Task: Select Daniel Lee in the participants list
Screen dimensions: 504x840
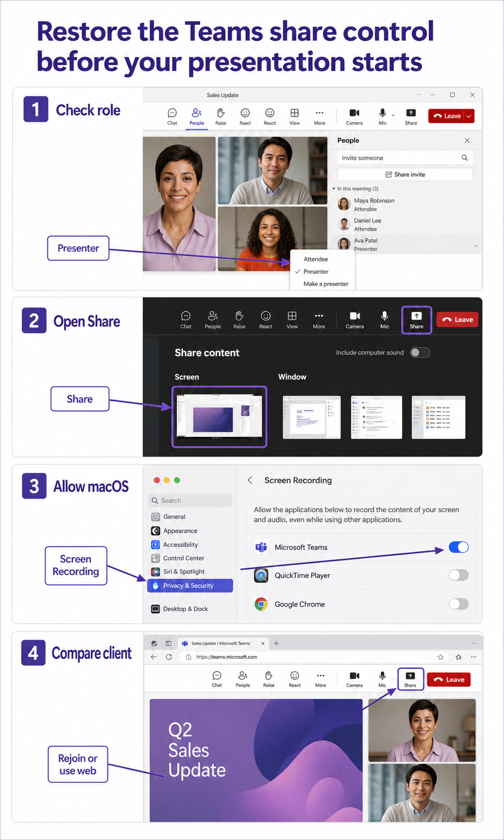Action: (x=406, y=225)
